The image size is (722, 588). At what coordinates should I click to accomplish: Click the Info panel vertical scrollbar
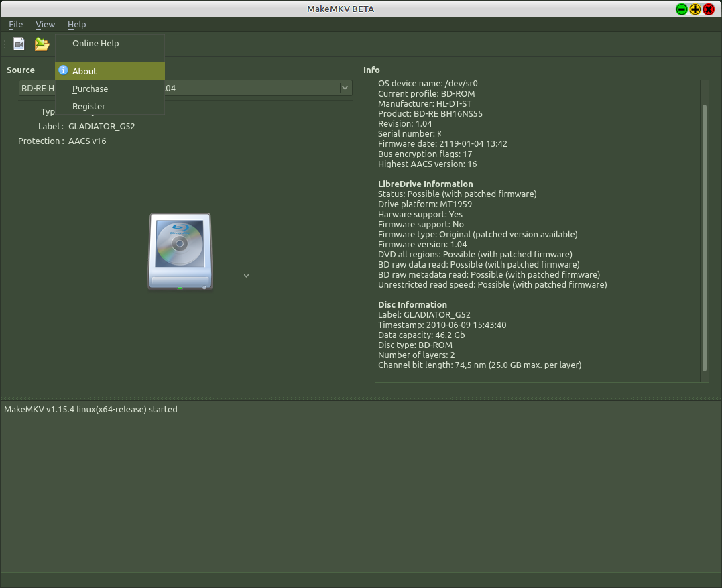coord(704,237)
